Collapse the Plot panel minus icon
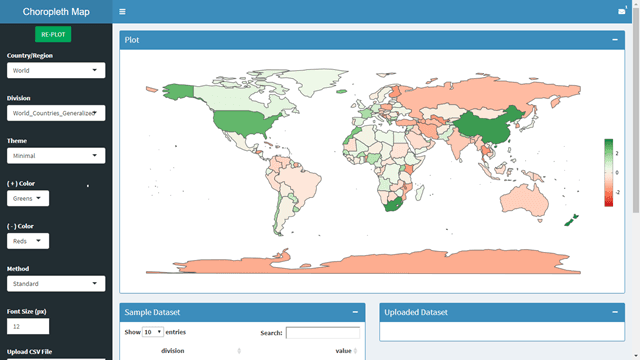 (615, 40)
